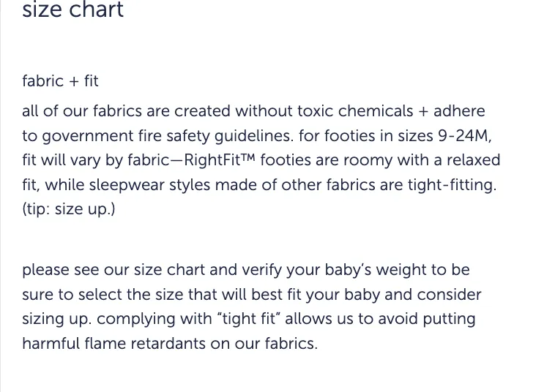
Task: Click the text "government fire safety guidelines"
Action: (166, 136)
